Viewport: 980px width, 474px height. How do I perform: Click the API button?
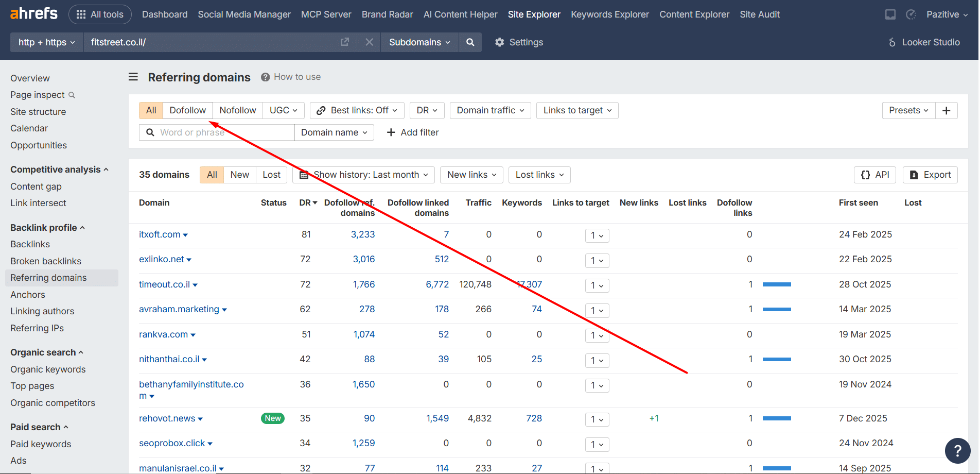click(875, 175)
